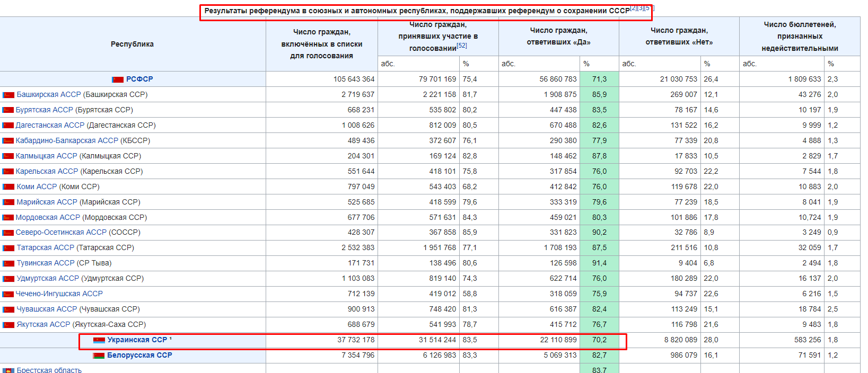Click the flag beside Чечено-Ингушская АССР

(8, 294)
